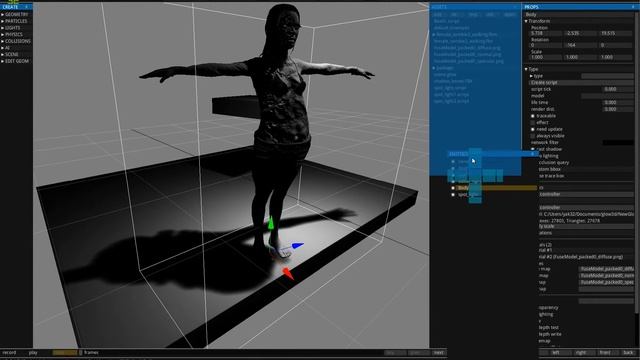Screen dimensions: 640x360
Task: Click the record button
Action: pos(9,352)
